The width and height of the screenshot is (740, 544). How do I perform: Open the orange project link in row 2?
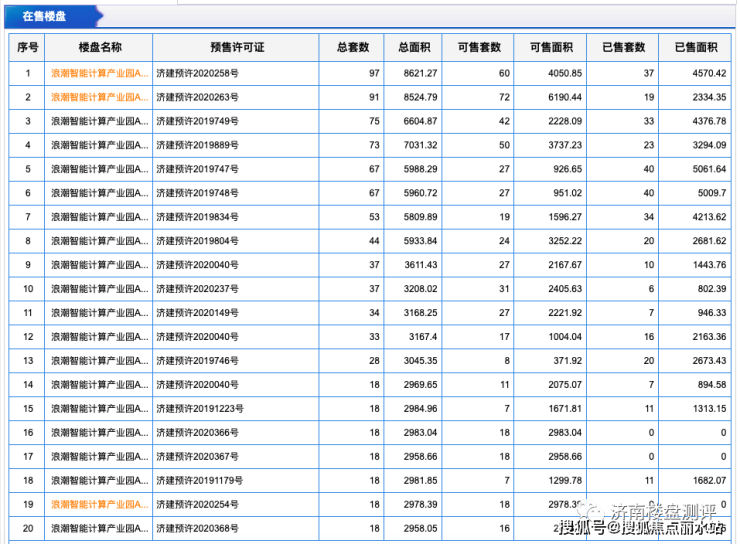(x=100, y=97)
